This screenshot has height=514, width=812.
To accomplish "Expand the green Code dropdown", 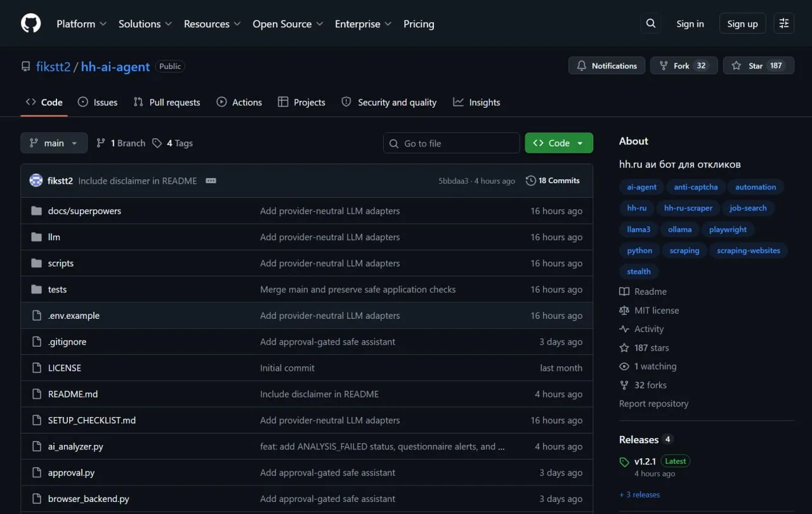I will (559, 143).
